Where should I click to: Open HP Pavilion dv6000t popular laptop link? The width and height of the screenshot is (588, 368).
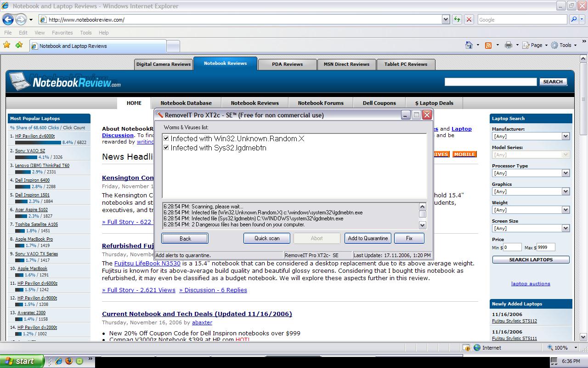pyautogui.click(x=35, y=136)
